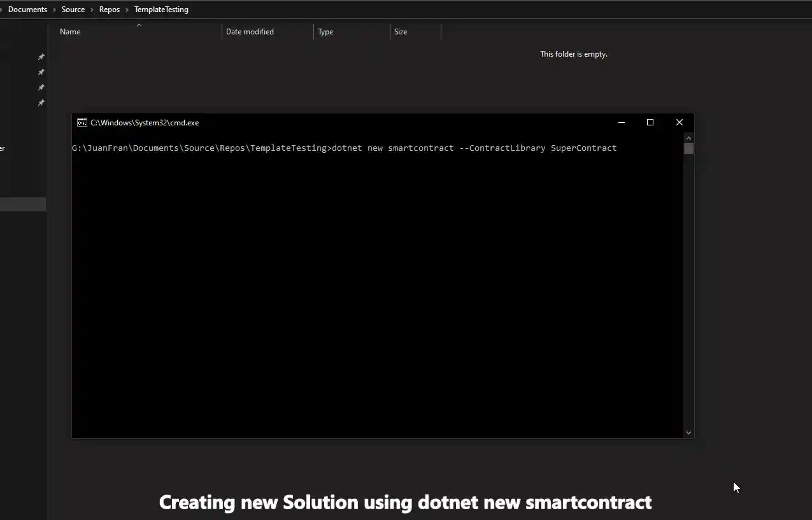
Task: Open Documents in the breadcrumb path
Action: [x=27, y=10]
